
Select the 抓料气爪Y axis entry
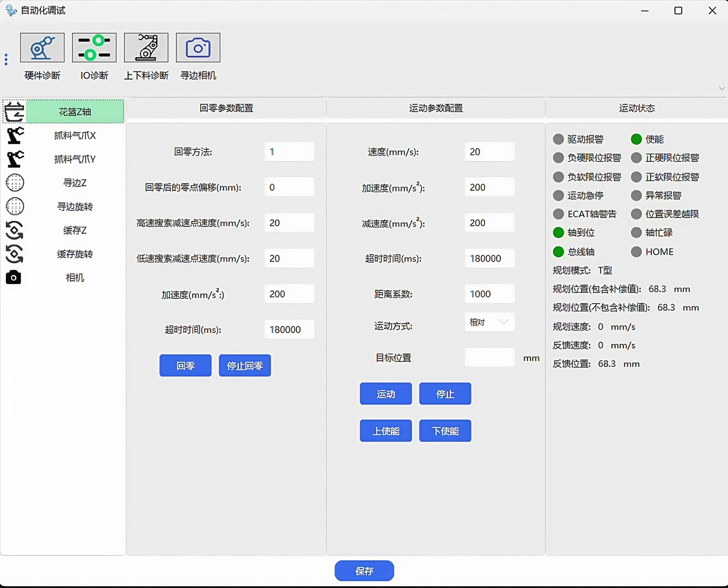point(75,159)
